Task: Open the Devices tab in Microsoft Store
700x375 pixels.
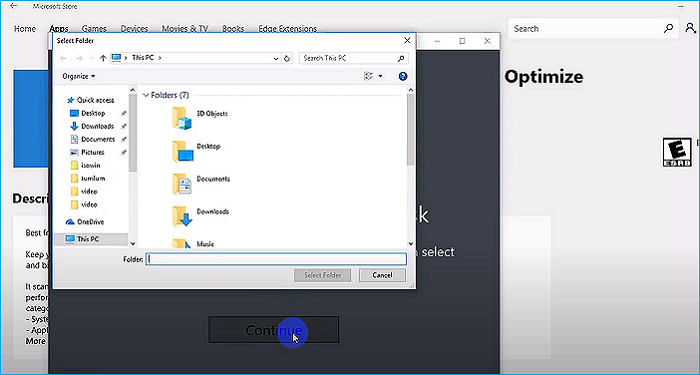Action: point(134,29)
